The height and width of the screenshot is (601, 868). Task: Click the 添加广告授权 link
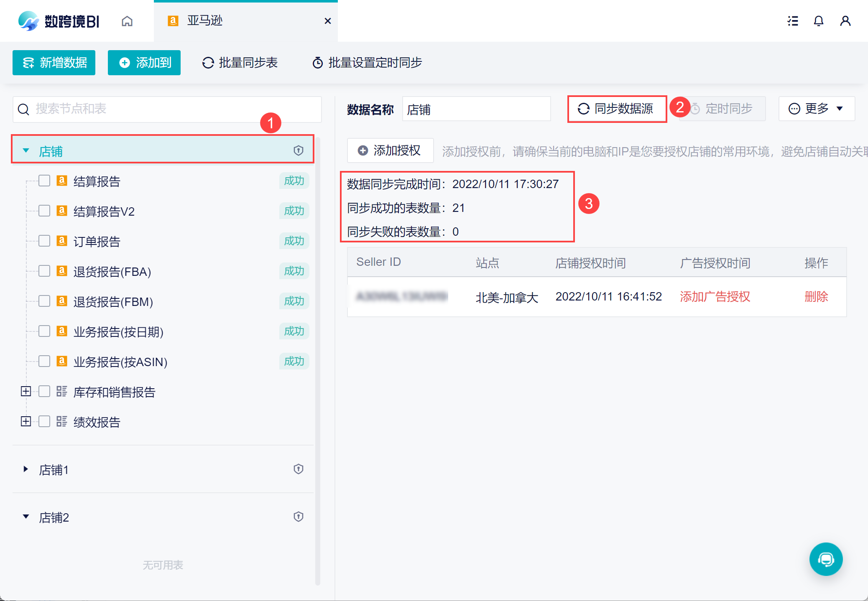(x=715, y=297)
